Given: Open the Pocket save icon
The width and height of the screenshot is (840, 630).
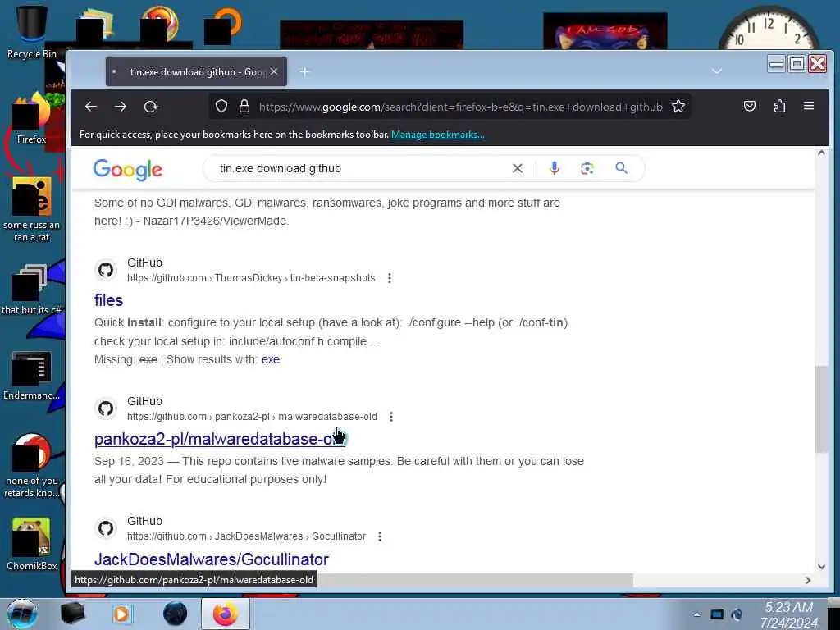Looking at the screenshot, I should (750, 106).
